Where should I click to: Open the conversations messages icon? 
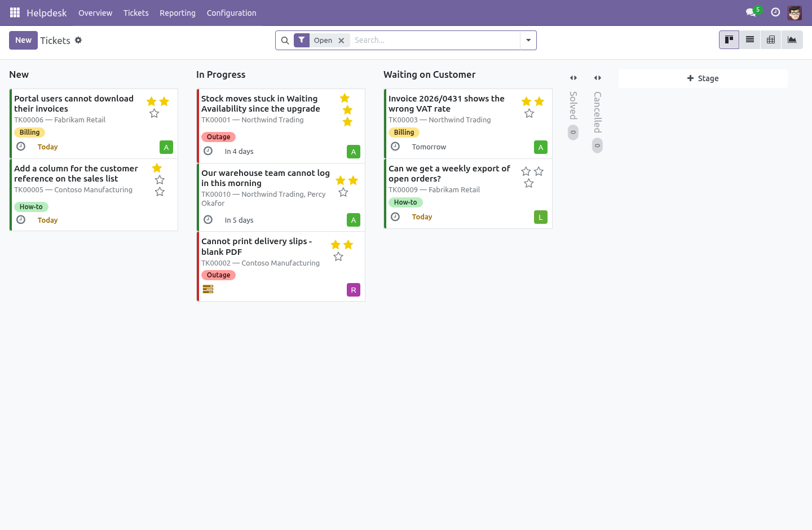pyautogui.click(x=751, y=12)
